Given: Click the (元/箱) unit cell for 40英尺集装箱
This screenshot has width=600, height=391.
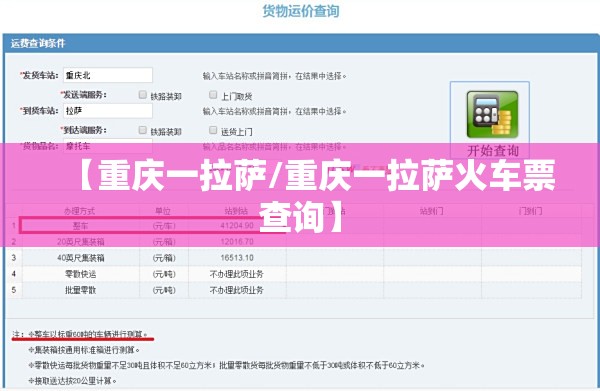Looking at the screenshot, I should pyautogui.click(x=164, y=258).
